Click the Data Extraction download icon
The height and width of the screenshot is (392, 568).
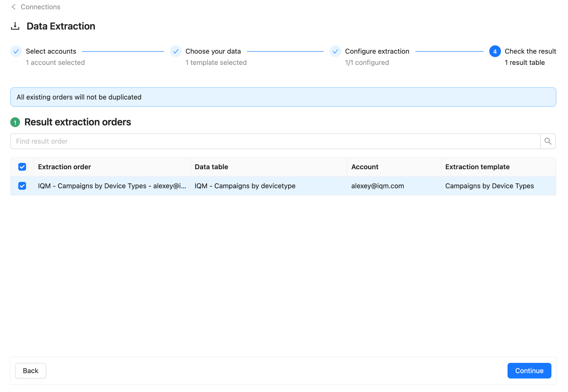point(15,26)
